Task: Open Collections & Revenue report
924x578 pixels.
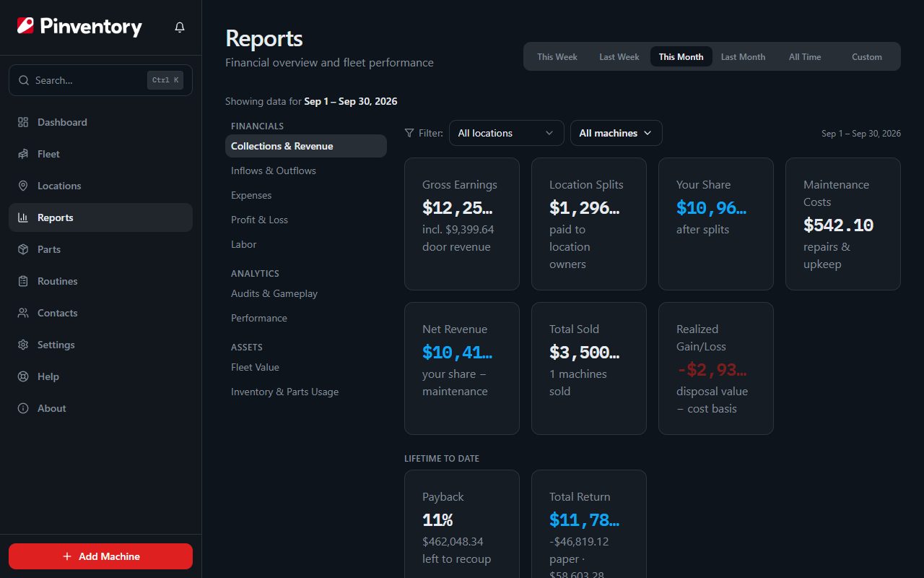Action: [306, 146]
